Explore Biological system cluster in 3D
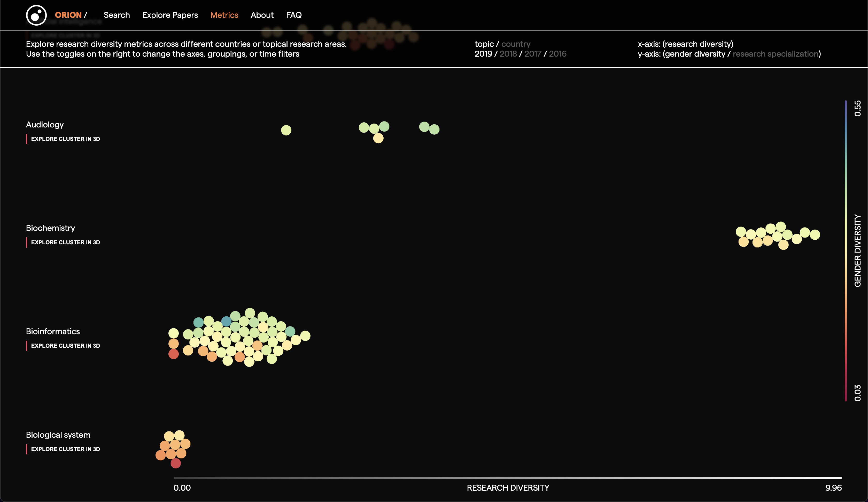868x502 pixels. (65, 449)
